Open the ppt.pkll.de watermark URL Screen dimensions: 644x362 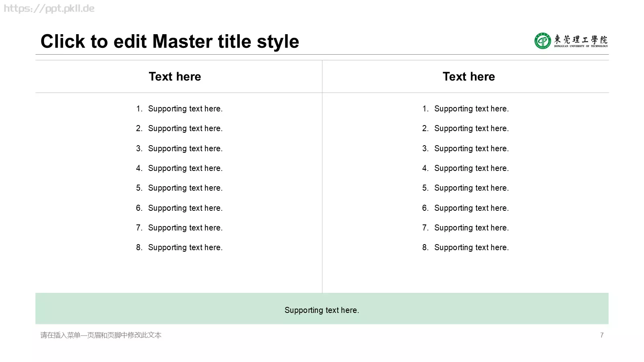click(49, 9)
